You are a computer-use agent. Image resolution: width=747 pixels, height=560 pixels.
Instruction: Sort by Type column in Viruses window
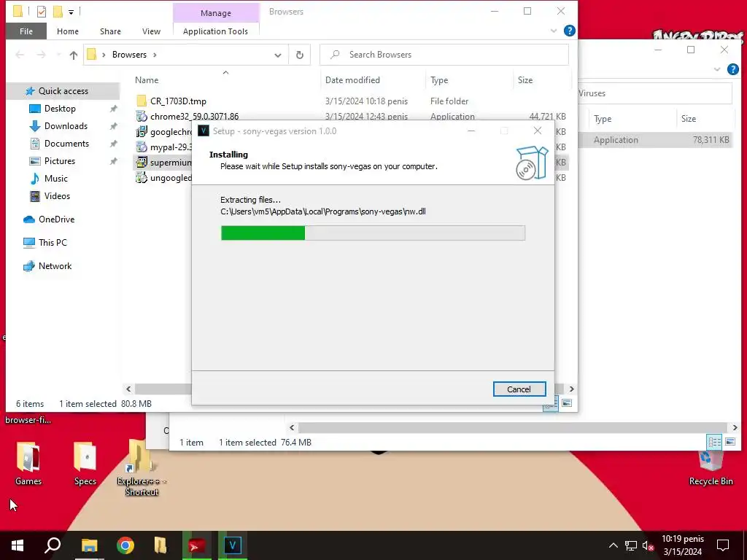pos(603,119)
